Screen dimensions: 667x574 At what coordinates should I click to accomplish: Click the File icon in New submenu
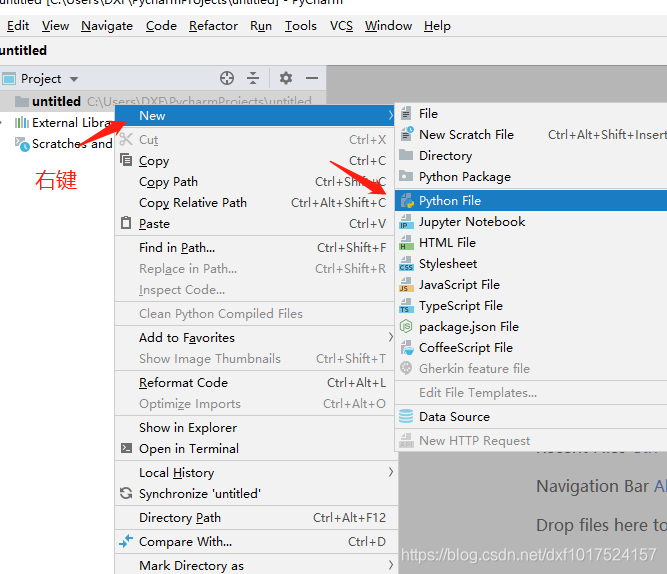coord(406,114)
